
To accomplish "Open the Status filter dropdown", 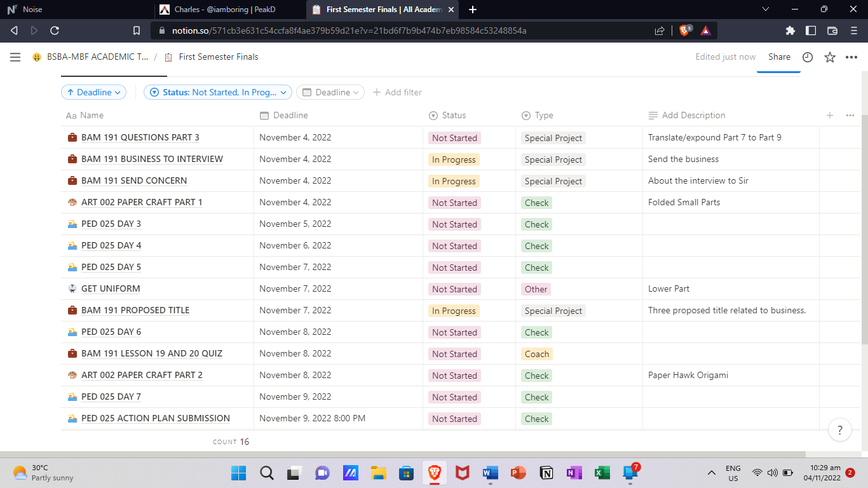I will pos(218,93).
